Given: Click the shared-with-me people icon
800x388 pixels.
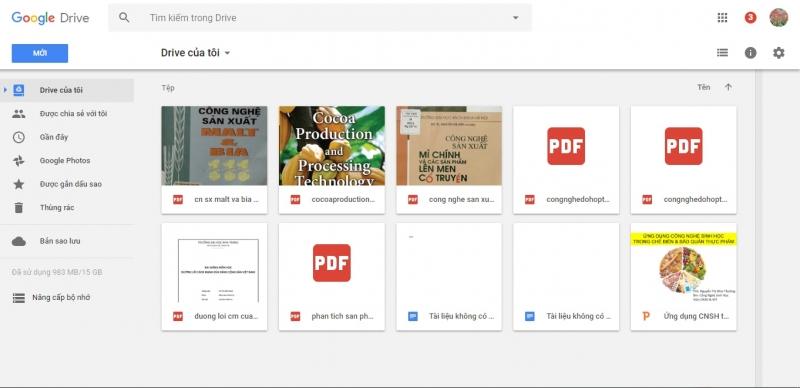Looking at the screenshot, I should coord(18,114).
